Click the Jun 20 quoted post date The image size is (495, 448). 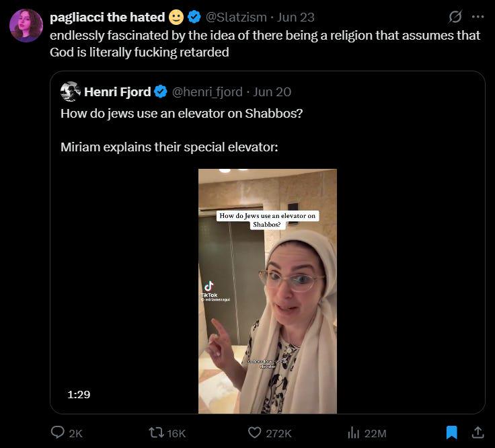[x=272, y=92]
